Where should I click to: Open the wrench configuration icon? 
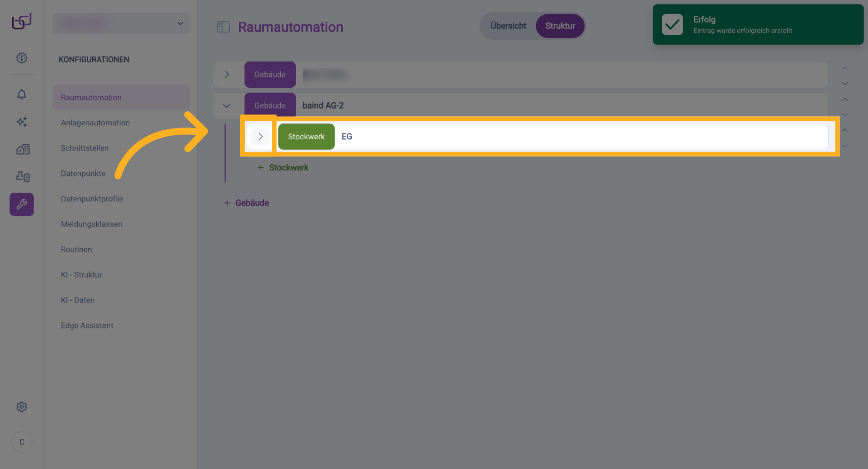(22, 204)
